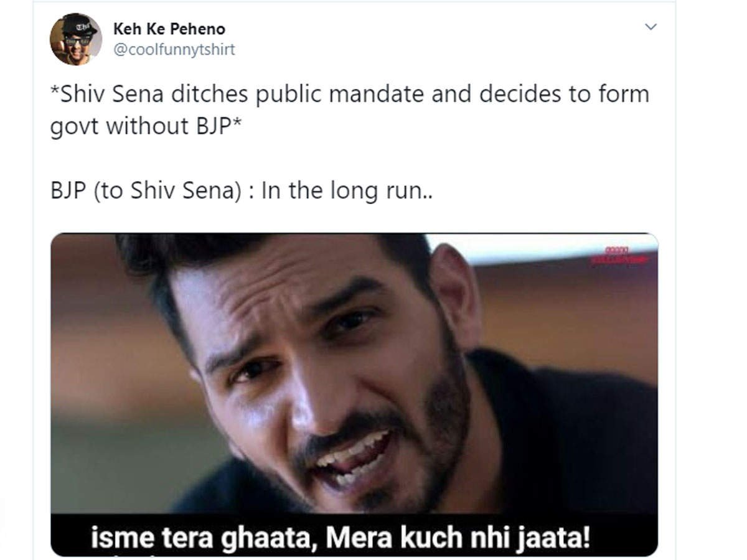Viewport: 747px width, 560px height.
Task: Click the "BJP (to Shiv Sena)" text
Action: click(x=146, y=190)
